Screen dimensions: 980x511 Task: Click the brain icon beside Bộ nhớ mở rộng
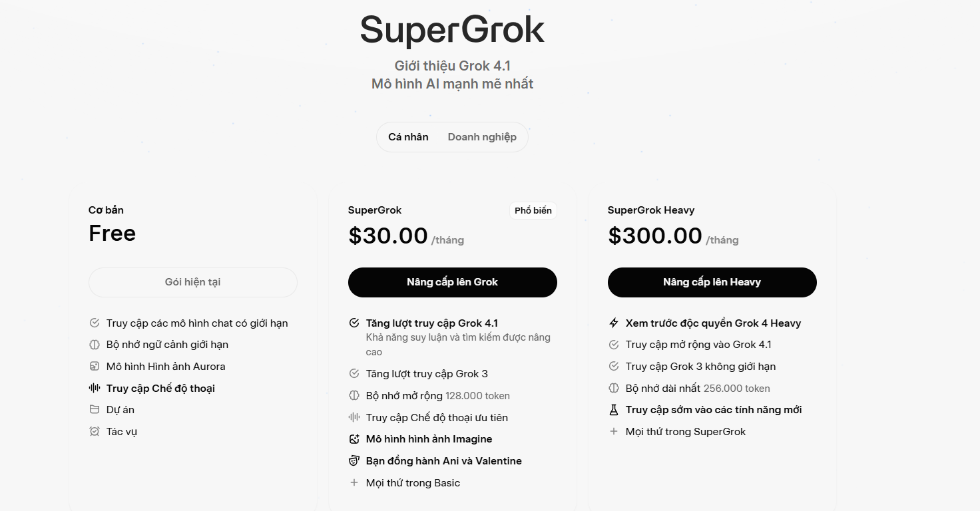pyautogui.click(x=354, y=395)
